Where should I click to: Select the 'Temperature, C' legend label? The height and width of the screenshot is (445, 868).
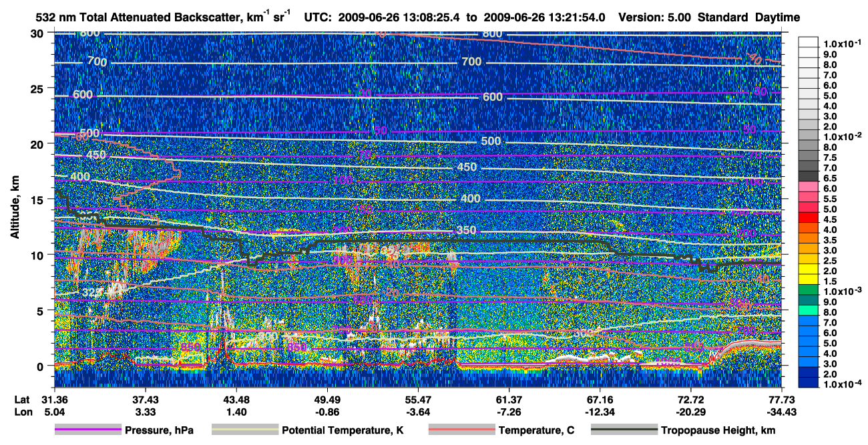[536, 430]
